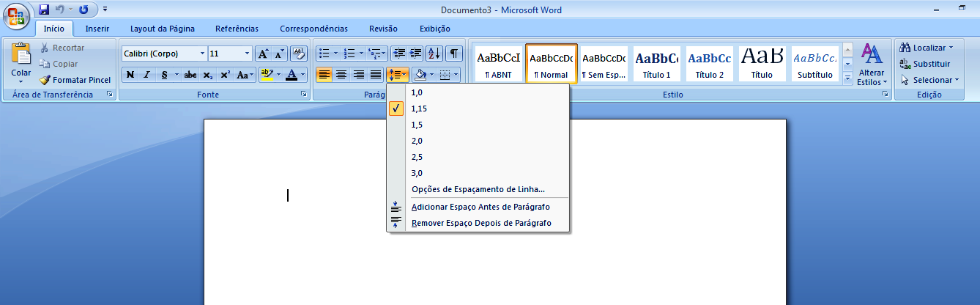Image resolution: width=980 pixels, height=305 pixels.
Task: Apply strikethrough with the abc button
Action: click(190, 75)
